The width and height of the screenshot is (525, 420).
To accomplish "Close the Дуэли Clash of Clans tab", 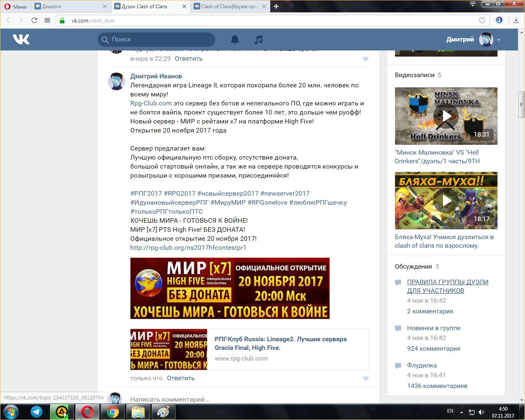I will coord(184,7).
